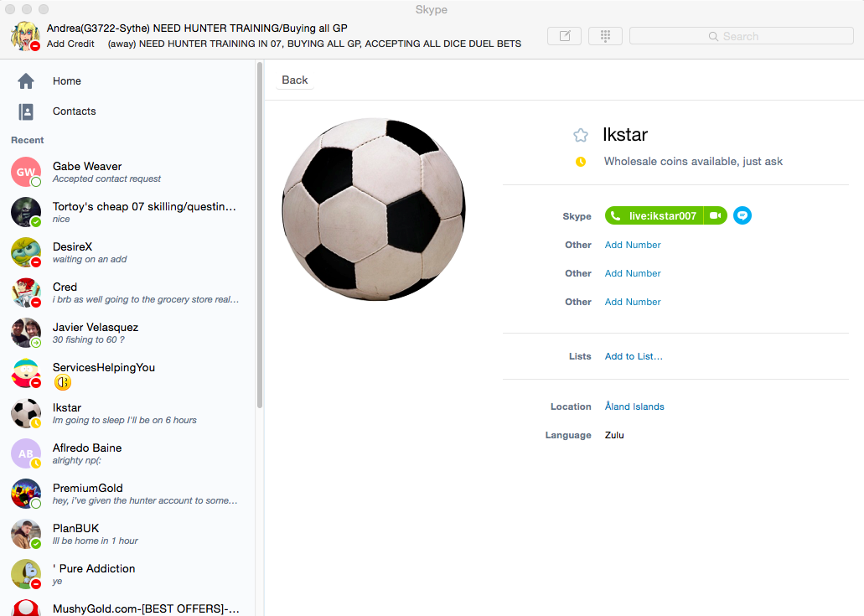Screen dimensions: 864x616
Task: Click Pure Addiction's avatar
Action: [26, 574]
